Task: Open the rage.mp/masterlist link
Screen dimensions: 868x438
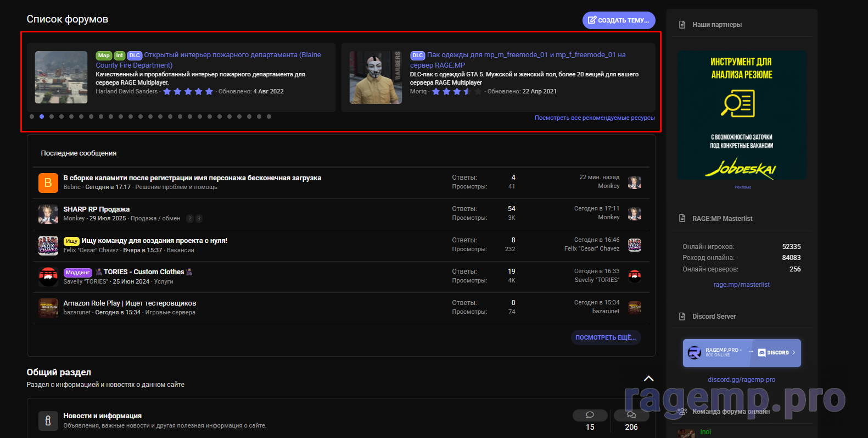Action: tap(741, 285)
